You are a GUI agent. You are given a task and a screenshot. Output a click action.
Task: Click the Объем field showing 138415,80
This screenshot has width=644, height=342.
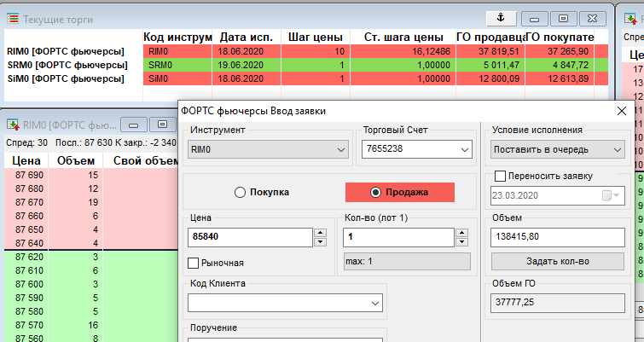click(557, 237)
